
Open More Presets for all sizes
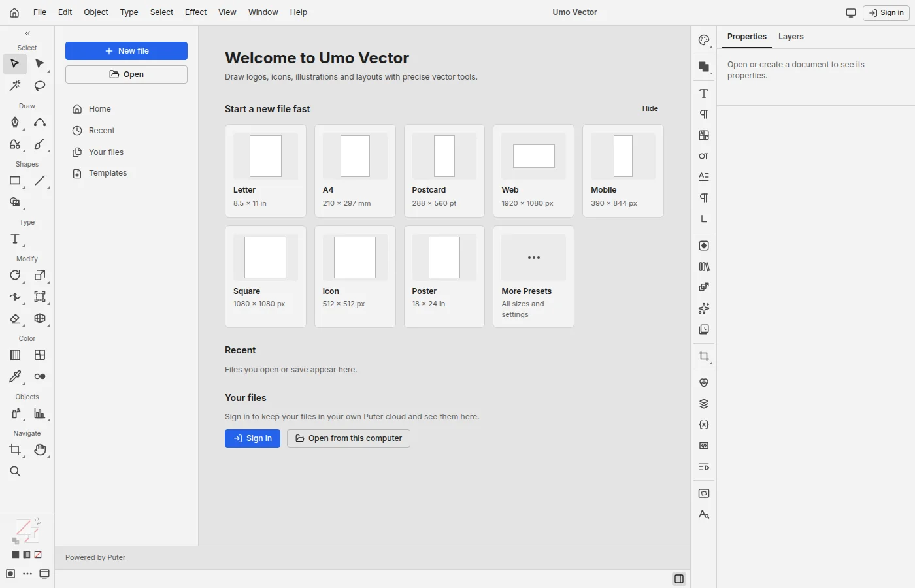(533, 277)
